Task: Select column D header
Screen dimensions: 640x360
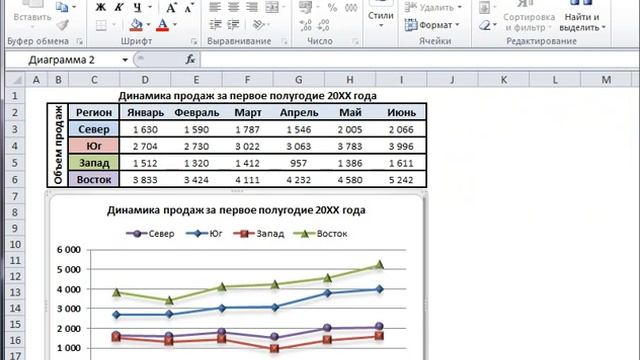Action: [x=145, y=80]
